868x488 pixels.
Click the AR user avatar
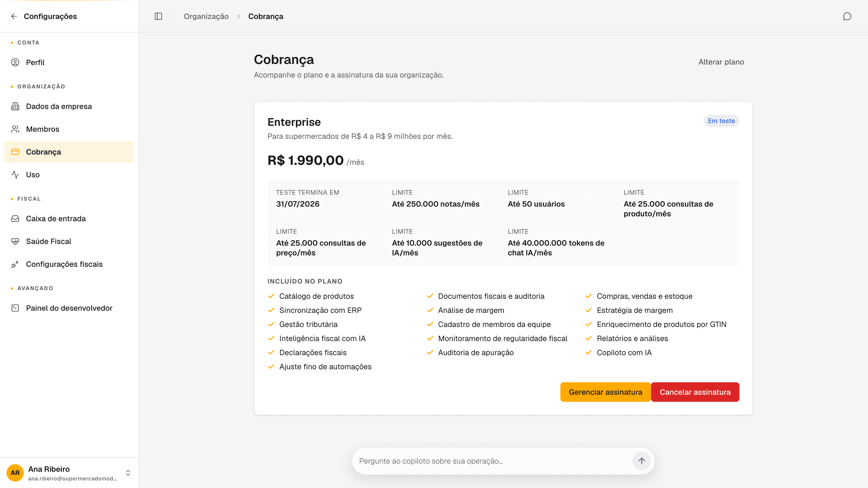point(15,473)
